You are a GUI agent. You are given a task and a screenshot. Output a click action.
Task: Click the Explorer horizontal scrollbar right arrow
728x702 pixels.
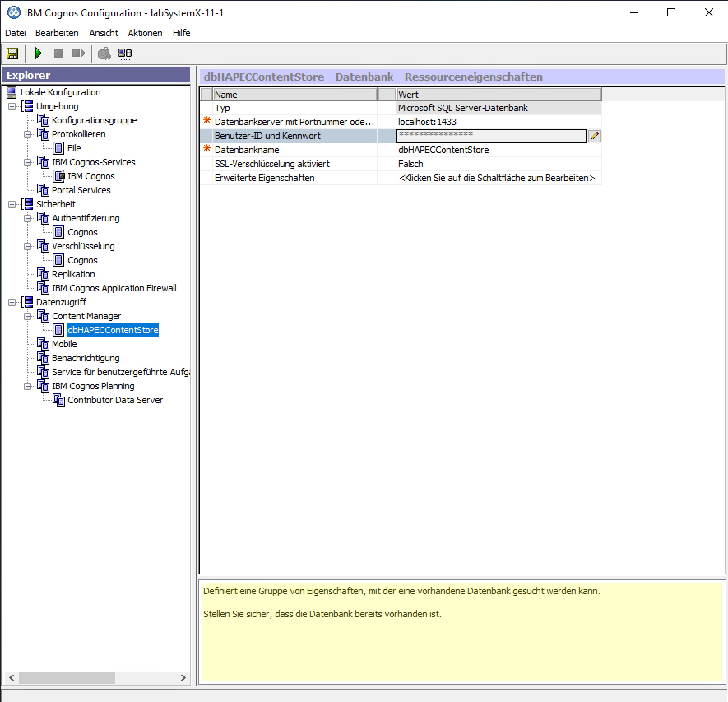tap(183, 678)
